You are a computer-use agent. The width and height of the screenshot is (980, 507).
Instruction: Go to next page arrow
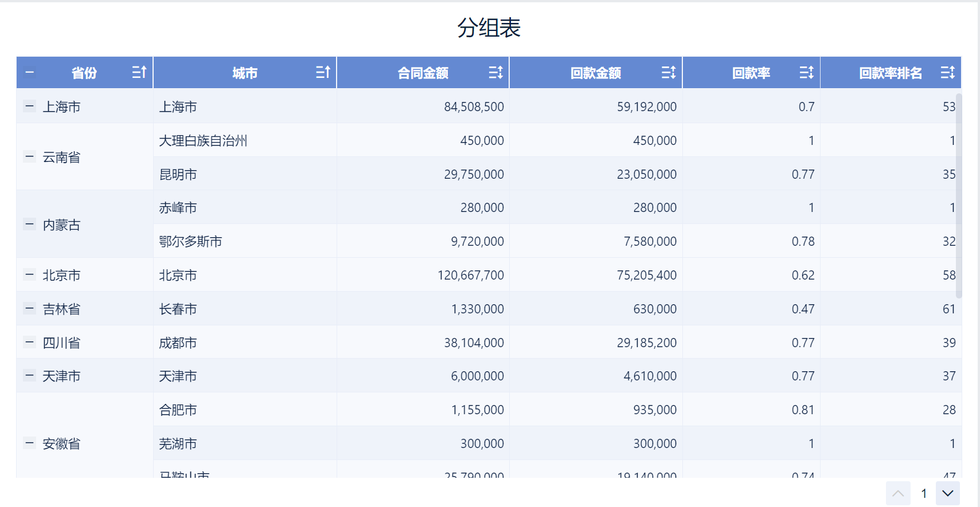[947, 493]
